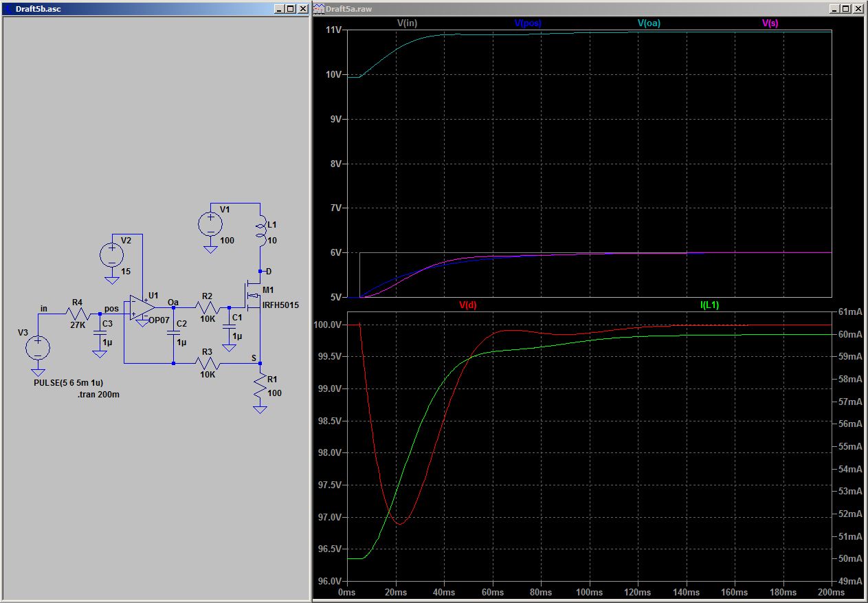Click the 61mA right axis label
The image size is (868, 603).
849,311
